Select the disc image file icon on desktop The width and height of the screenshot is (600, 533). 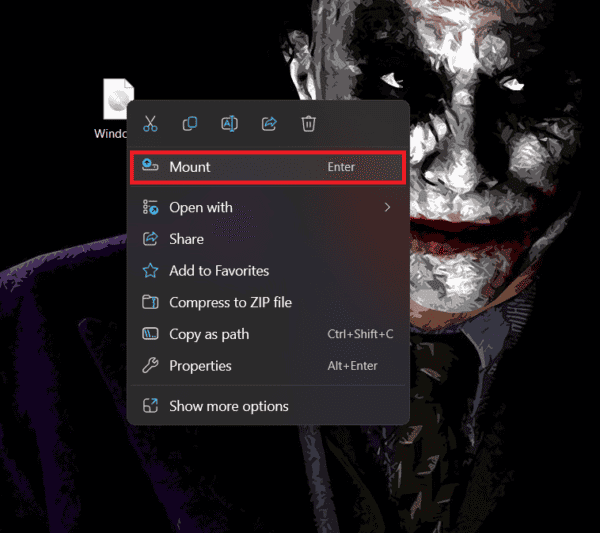point(117,99)
